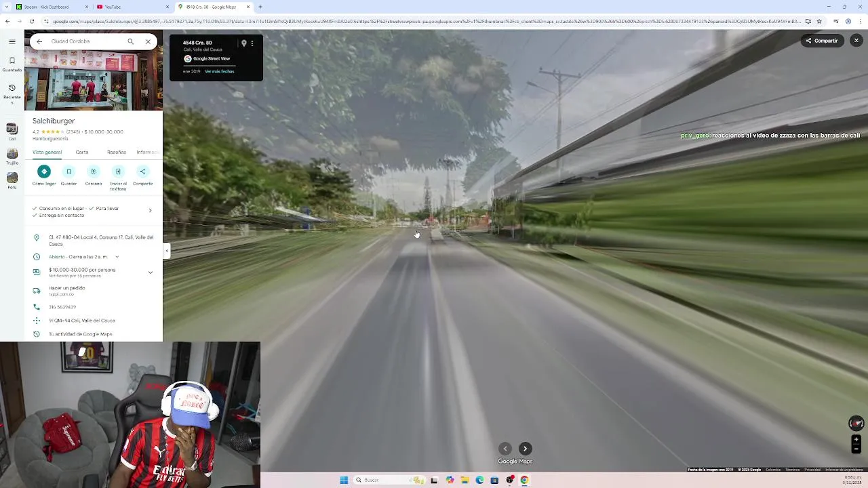Screen dimensions: 868x488
Task: Zoom in with the plus button
Action: (x=856, y=440)
